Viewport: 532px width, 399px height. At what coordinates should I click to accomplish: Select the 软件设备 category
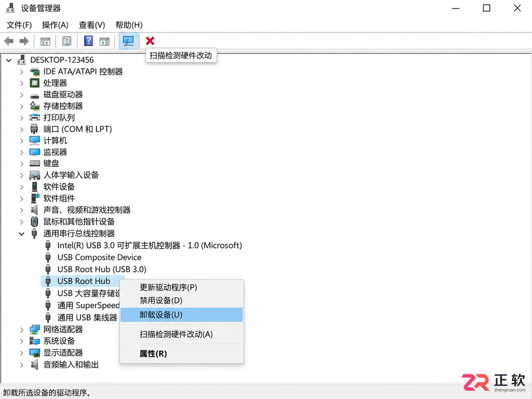pyautogui.click(x=59, y=187)
